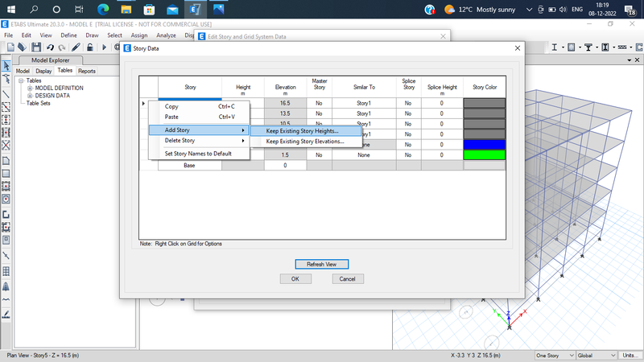
Task: Switch to the Reports tab
Action: click(87, 71)
